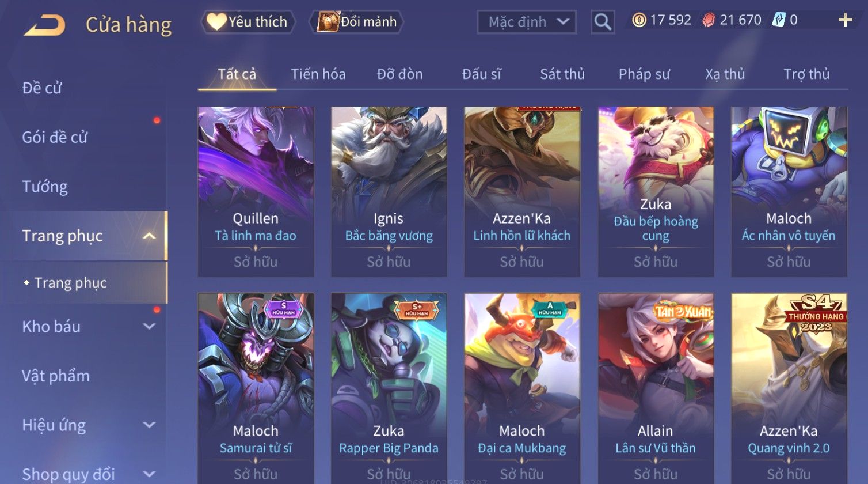Select the Tiến hóa tab
Screen dimensions: 868x484
click(x=318, y=74)
